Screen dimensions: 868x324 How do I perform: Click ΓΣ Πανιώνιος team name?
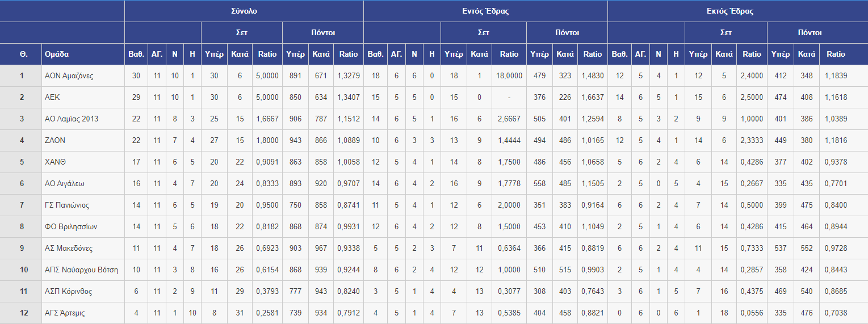pyautogui.click(x=67, y=205)
